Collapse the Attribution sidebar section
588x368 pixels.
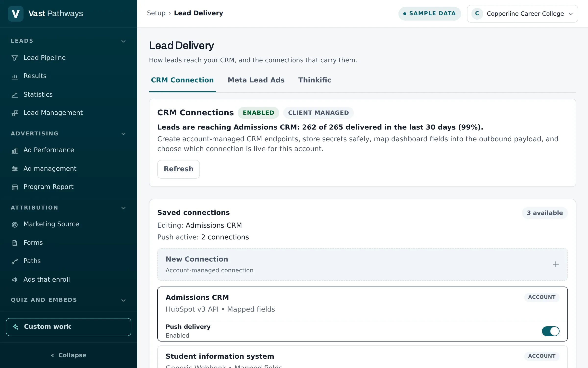(x=123, y=208)
